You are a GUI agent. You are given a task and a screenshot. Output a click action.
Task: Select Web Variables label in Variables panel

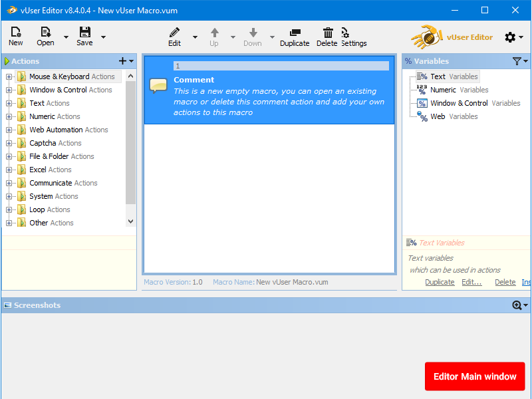pyautogui.click(x=454, y=116)
